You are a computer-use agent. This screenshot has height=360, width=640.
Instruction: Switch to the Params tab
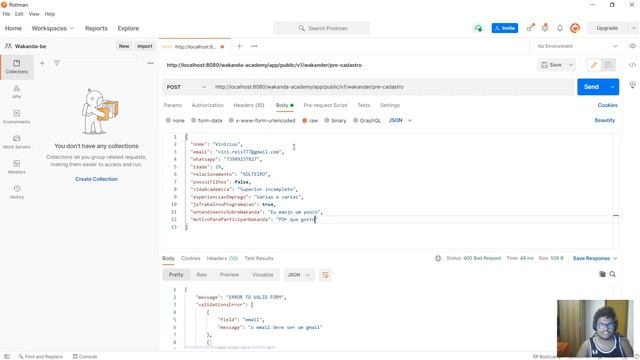pyautogui.click(x=173, y=105)
